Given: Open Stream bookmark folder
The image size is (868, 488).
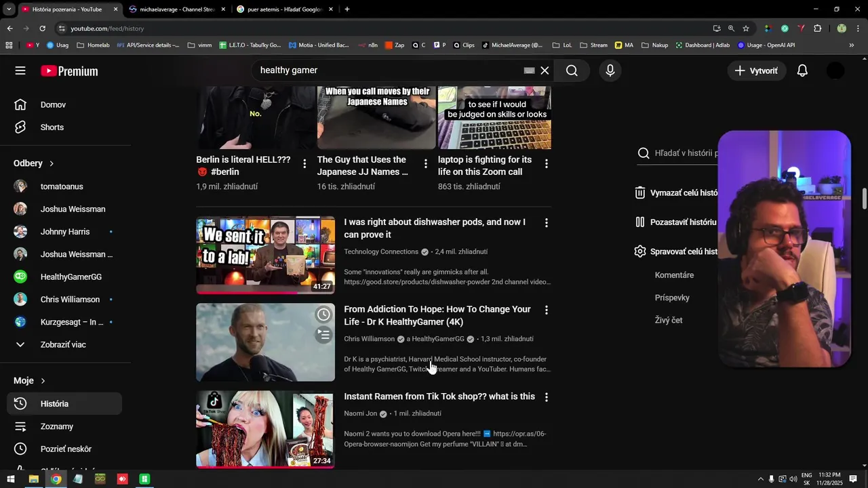Looking at the screenshot, I should tap(593, 45).
